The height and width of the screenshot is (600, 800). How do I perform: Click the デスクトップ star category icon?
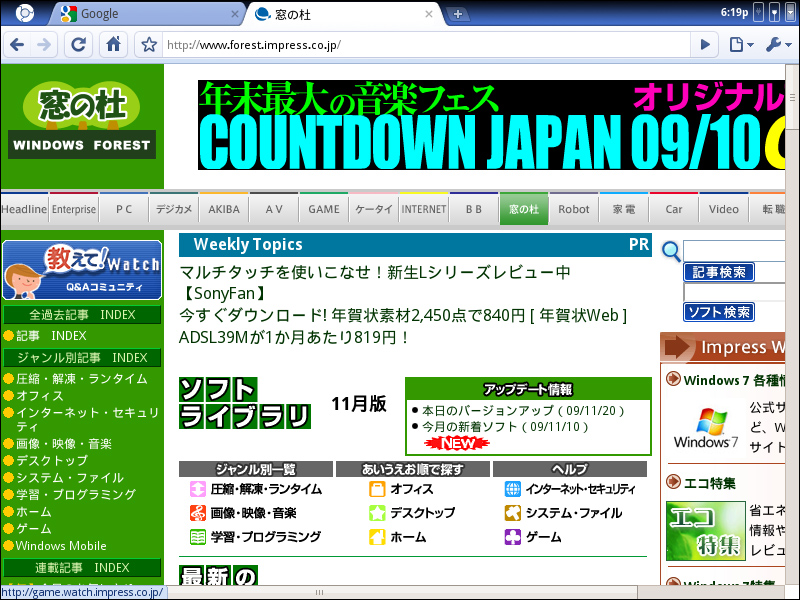tap(377, 513)
